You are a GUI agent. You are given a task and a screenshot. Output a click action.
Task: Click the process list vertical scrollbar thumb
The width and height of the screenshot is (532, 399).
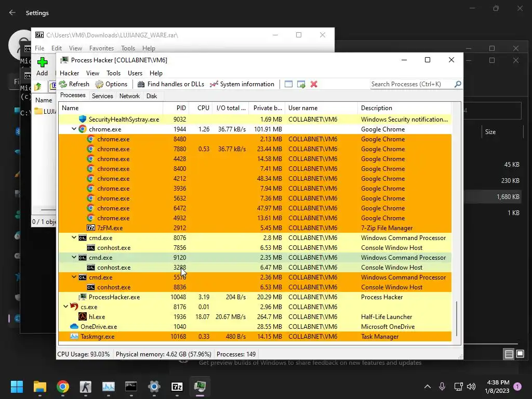click(x=456, y=318)
